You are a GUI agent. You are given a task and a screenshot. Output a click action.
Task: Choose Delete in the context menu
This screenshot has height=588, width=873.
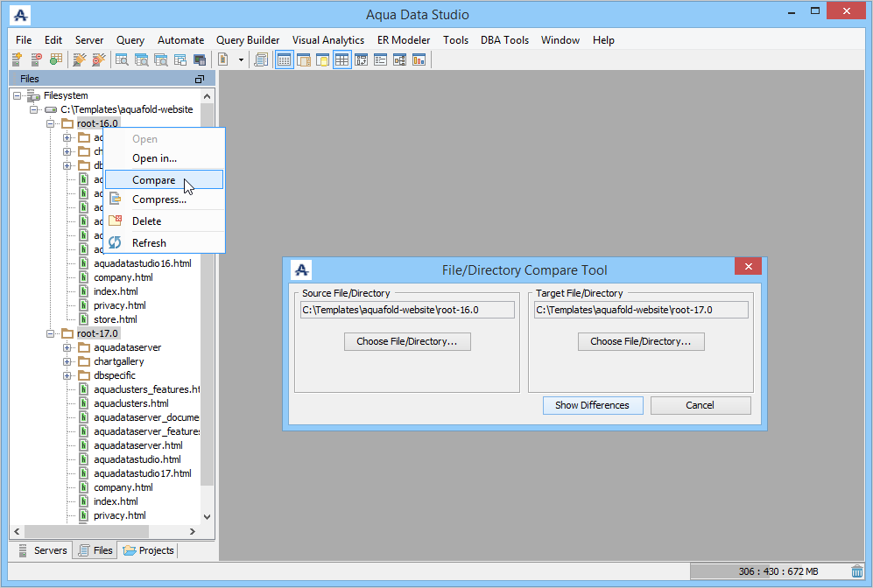165,220
